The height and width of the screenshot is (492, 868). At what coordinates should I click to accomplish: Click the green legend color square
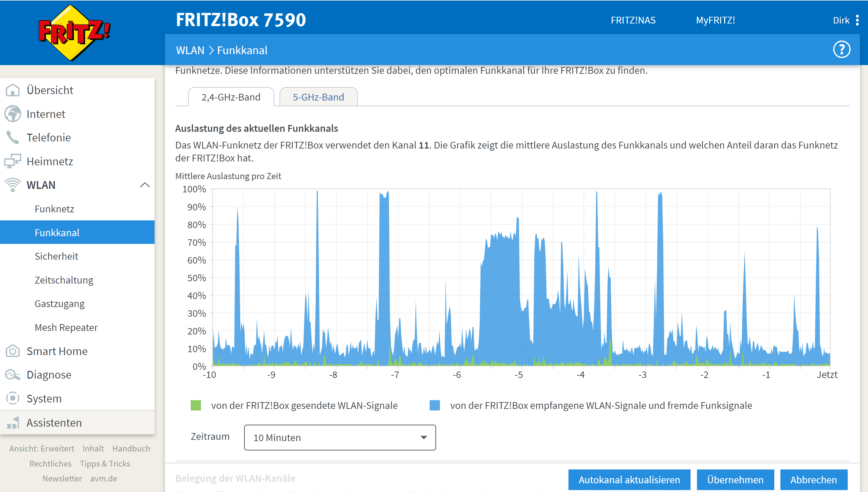point(196,405)
